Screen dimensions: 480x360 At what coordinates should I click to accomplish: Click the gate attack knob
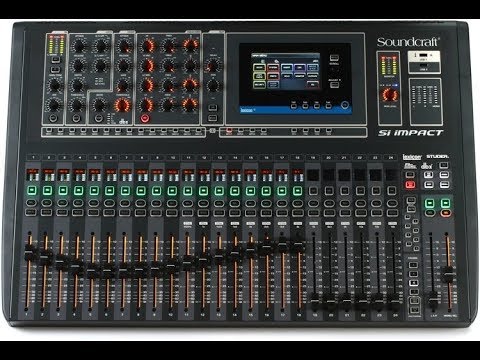79,46
